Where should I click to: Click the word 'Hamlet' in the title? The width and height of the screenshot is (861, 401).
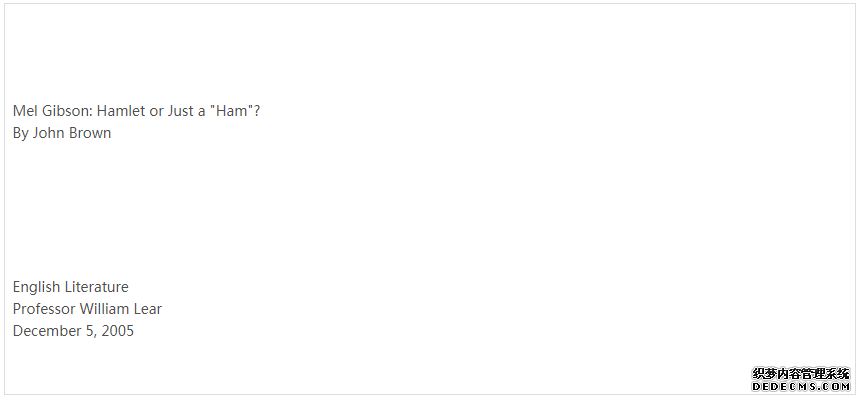(121, 111)
